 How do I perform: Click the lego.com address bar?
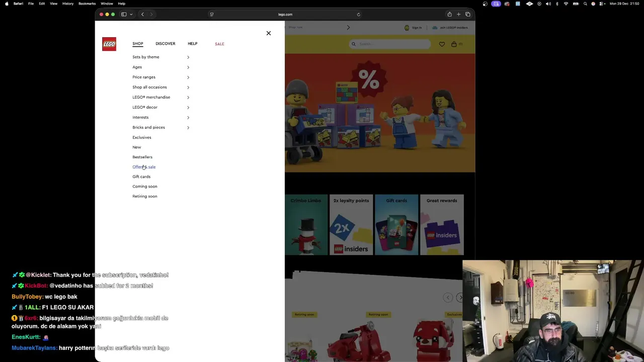[x=285, y=15]
